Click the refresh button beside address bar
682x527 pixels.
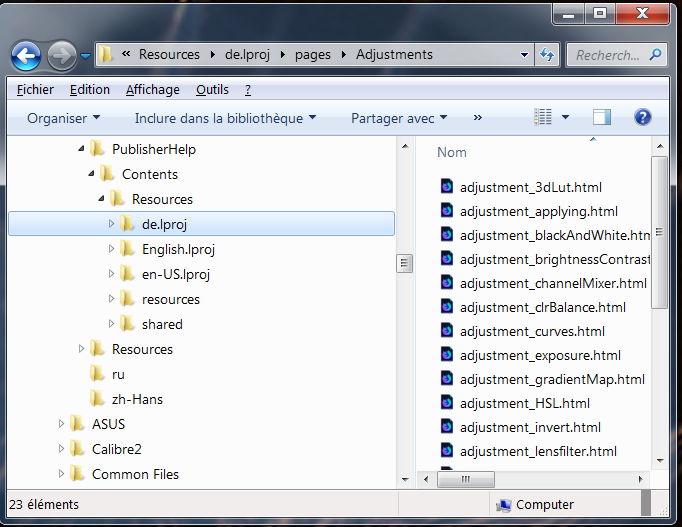547,55
